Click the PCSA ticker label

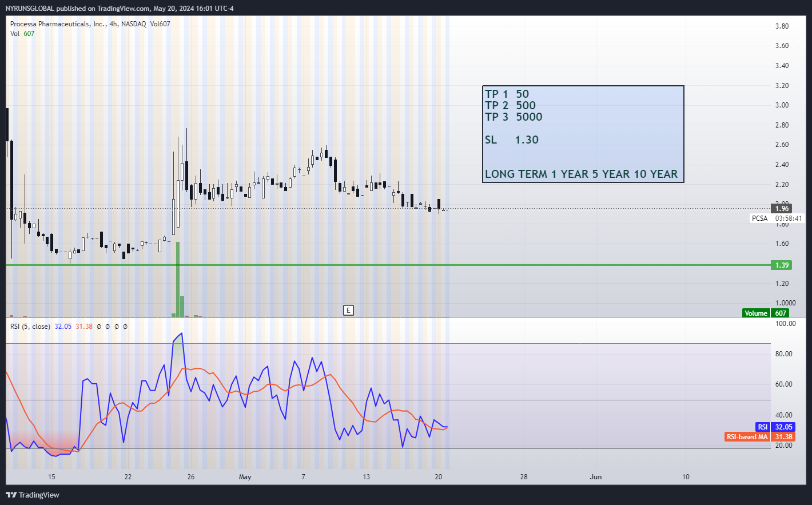[x=760, y=218]
